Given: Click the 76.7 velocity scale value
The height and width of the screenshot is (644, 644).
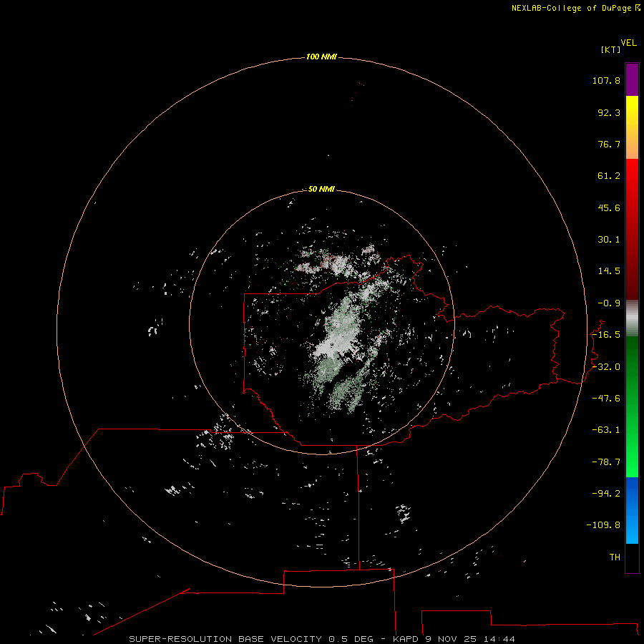Looking at the screenshot, I should [609, 144].
